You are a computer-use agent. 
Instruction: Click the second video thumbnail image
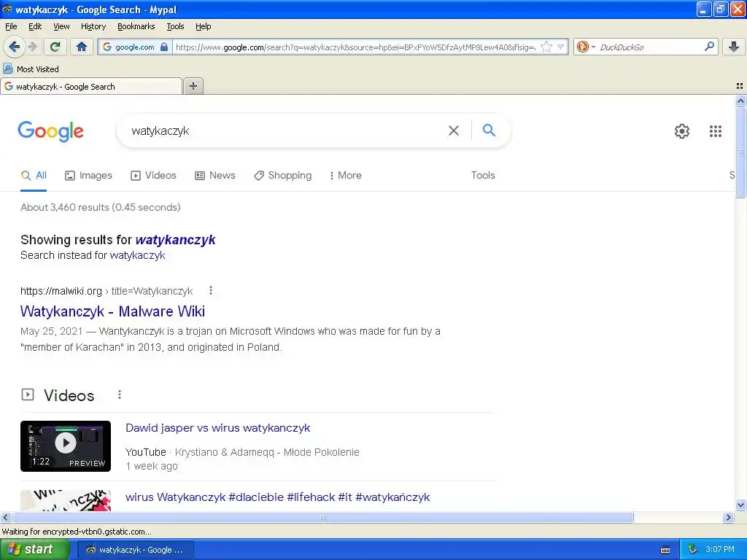66,500
